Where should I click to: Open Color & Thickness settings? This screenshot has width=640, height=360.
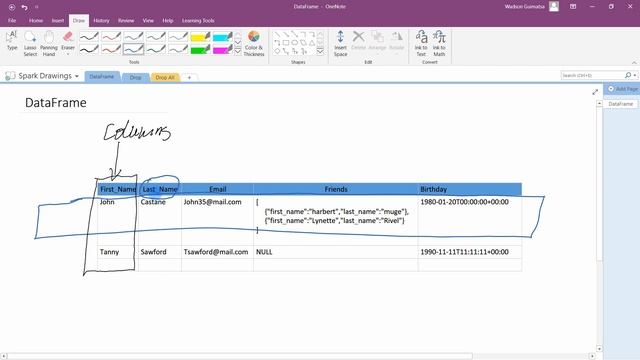254,43
